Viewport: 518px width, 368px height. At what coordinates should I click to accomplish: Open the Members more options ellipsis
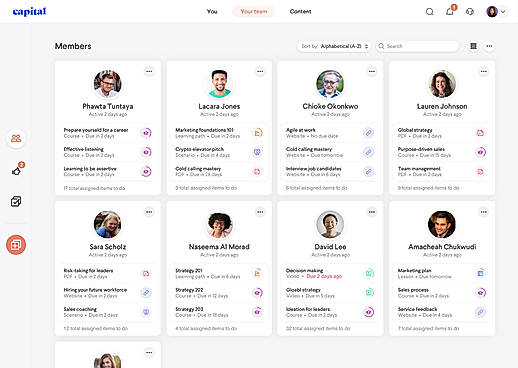[x=489, y=46]
